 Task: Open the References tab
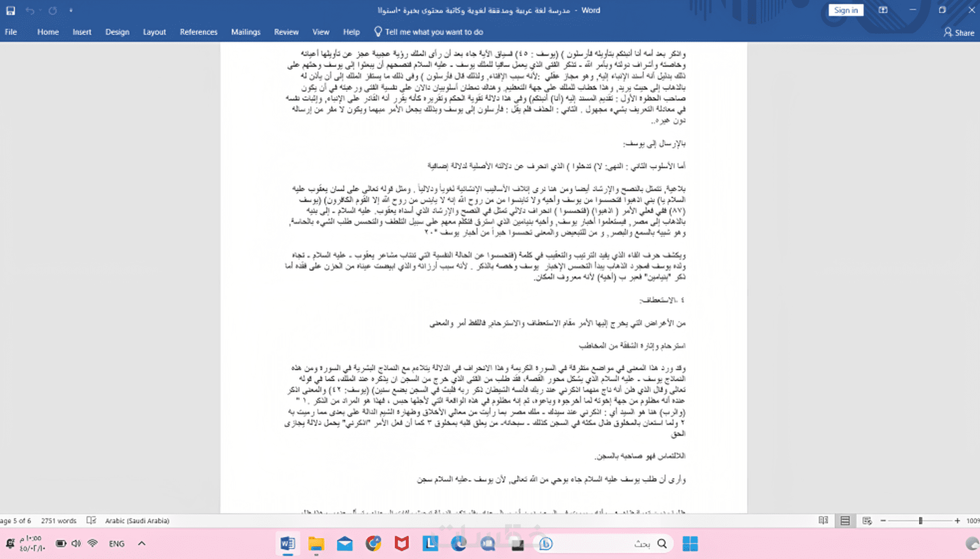pyautogui.click(x=198, y=32)
